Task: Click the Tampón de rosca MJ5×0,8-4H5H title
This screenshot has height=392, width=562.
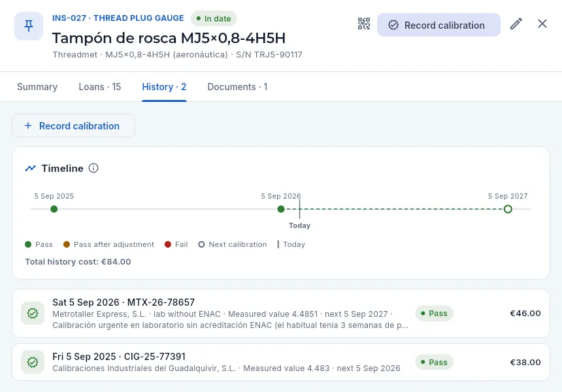Action: click(169, 38)
